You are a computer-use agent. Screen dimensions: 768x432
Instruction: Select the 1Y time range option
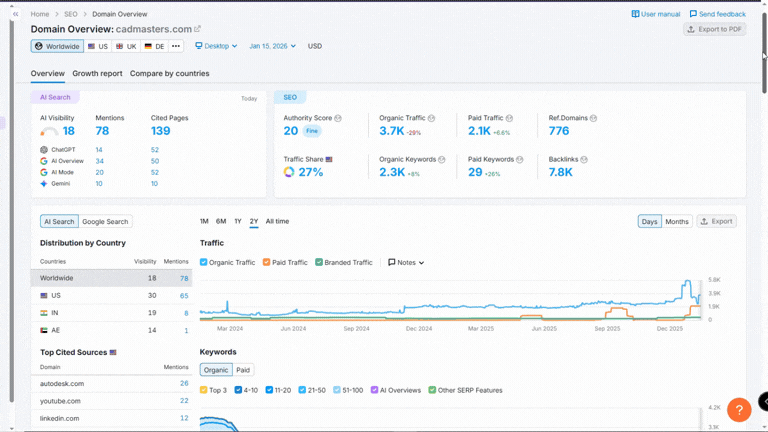[238, 221]
